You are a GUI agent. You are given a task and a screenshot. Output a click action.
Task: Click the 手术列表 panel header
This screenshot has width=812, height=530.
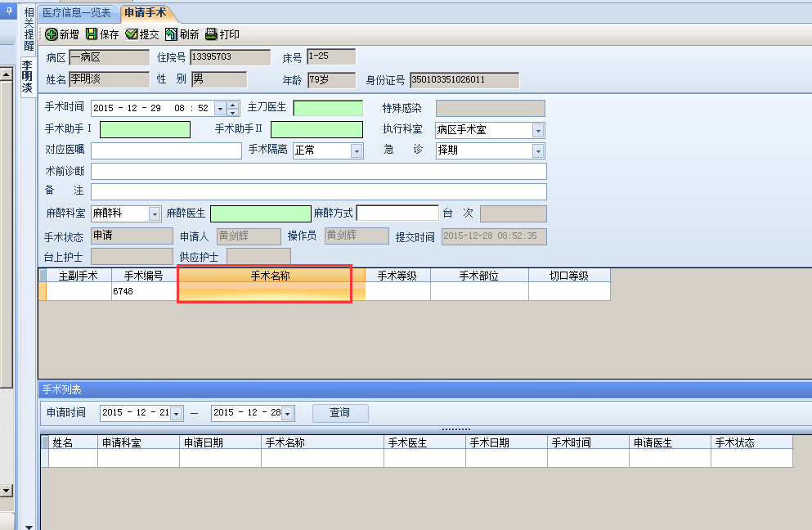pos(425,389)
